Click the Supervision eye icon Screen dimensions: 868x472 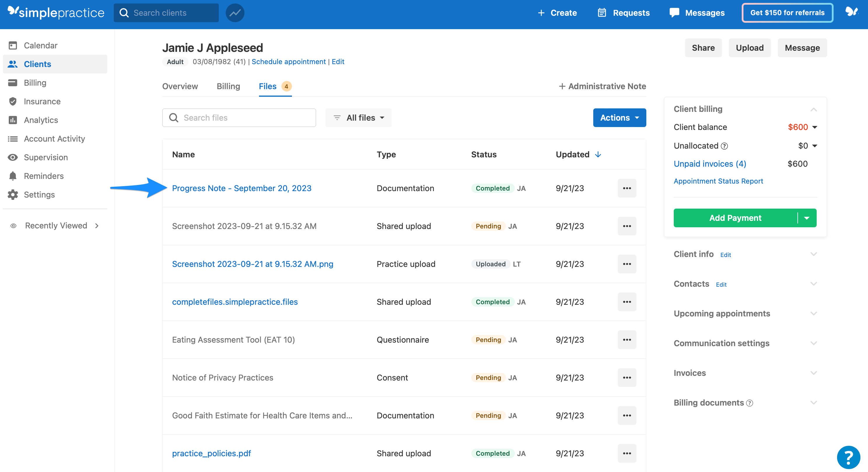(x=13, y=157)
